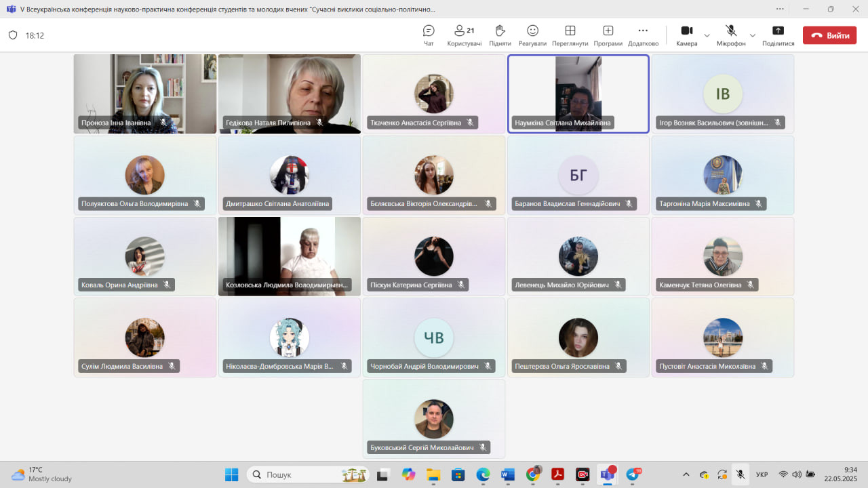Screen dimensions: 868x488
Task: Toggle the Камера camera on or off
Action: pyautogui.click(x=686, y=35)
